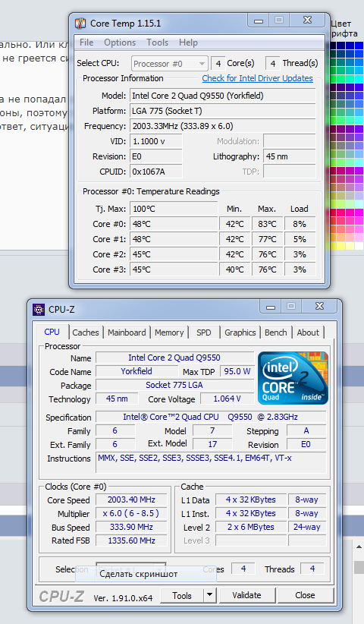Click the Rated FSB value 1335.60 MHz

coord(131,540)
